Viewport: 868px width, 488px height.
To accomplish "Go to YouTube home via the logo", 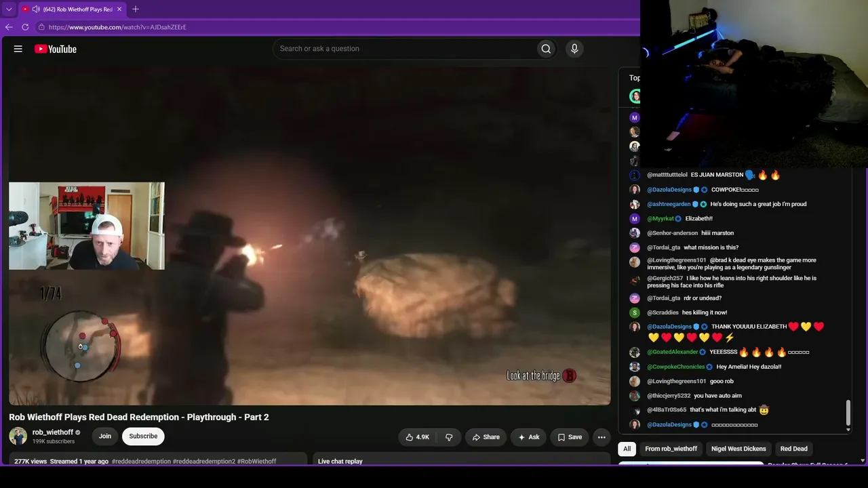I will pos(55,49).
